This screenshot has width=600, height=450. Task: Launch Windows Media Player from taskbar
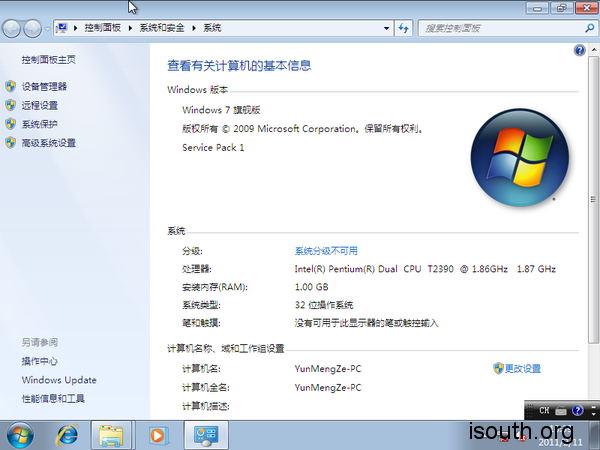pyautogui.click(x=156, y=435)
